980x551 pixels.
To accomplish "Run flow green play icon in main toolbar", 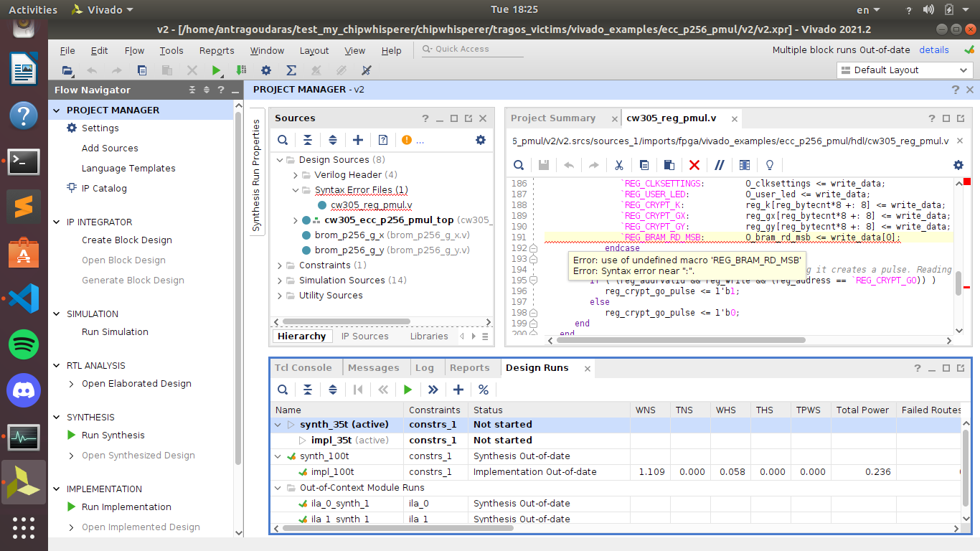I will (217, 70).
